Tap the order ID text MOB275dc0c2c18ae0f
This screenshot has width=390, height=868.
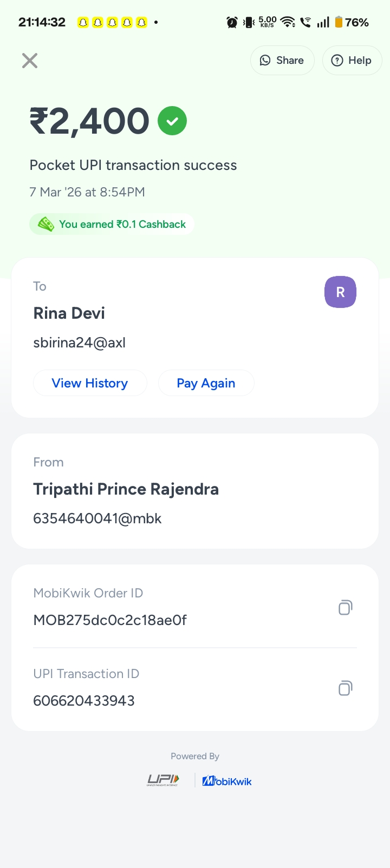110,620
